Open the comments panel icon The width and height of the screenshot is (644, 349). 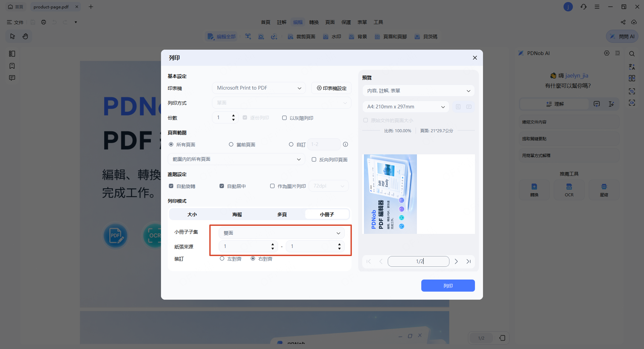coord(12,78)
